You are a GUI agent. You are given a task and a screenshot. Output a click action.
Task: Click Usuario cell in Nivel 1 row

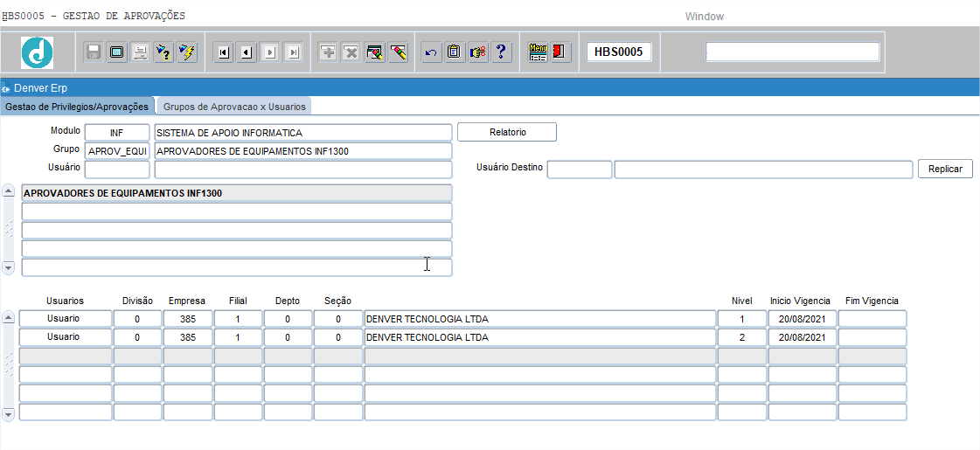[65, 319]
